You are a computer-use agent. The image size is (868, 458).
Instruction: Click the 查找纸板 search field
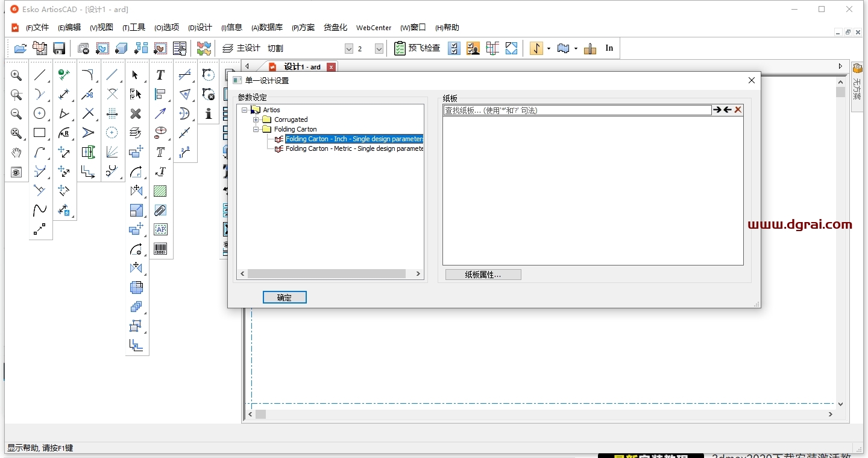click(x=577, y=110)
